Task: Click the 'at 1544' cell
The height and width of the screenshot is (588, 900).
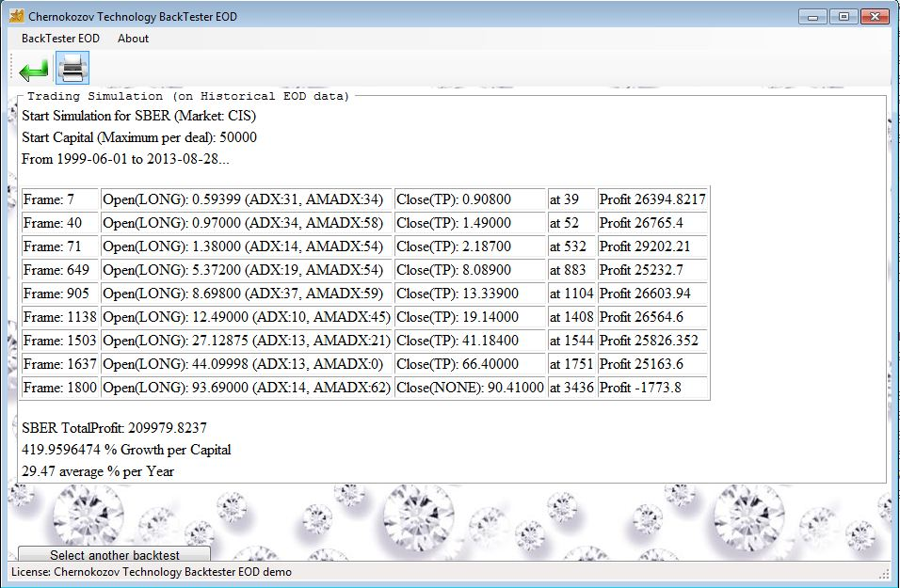Action: click(571, 341)
